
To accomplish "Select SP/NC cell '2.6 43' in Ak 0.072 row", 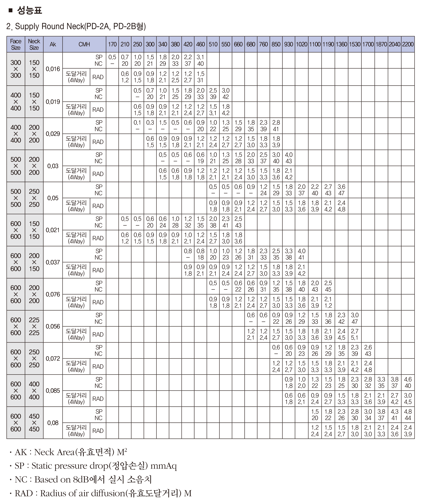I will click(368, 350).
